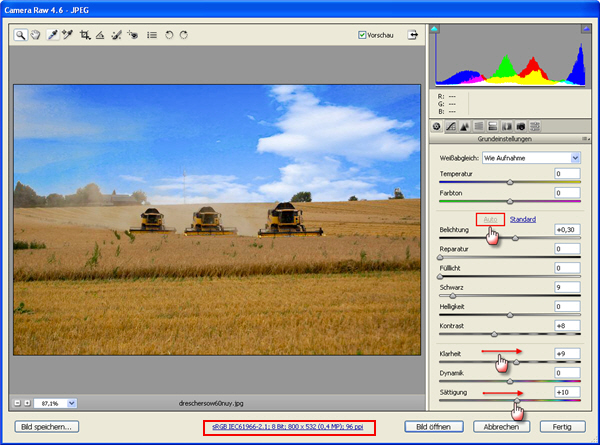Toggle the Vorschau preview checkbox
This screenshot has width=600, height=445.
point(363,35)
